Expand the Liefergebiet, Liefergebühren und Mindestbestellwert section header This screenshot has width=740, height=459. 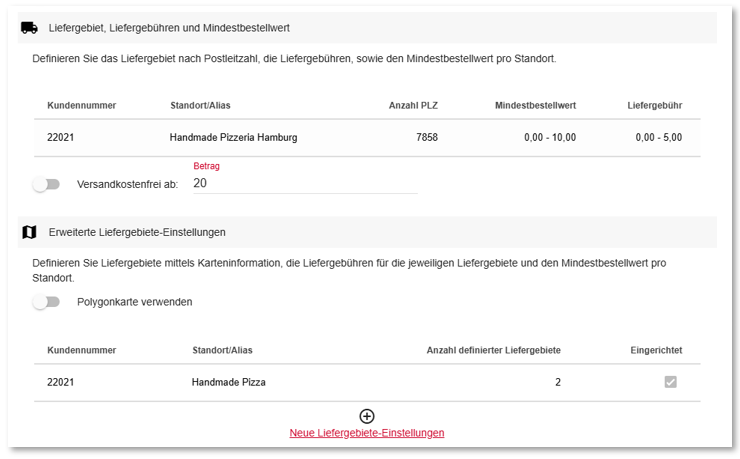click(367, 28)
